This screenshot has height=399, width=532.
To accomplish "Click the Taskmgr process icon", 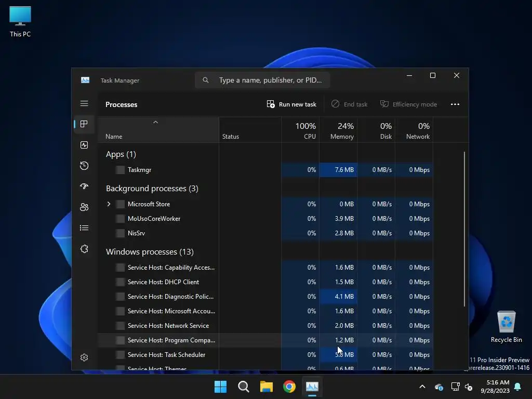I will pos(120,170).
